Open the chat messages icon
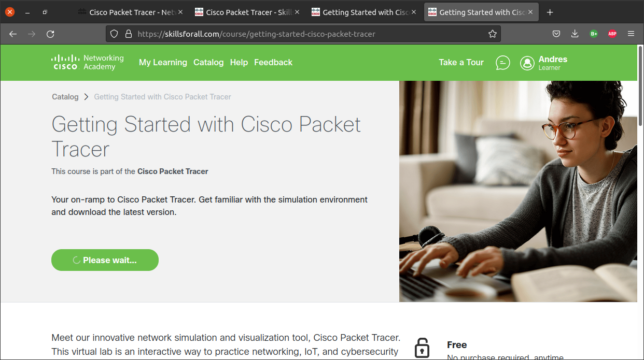Image resolution: width=644 pixels, height=360 pixels. point(502,63)
